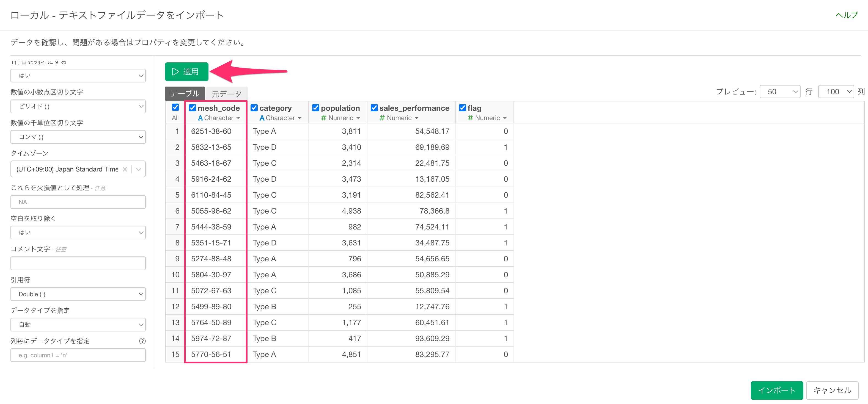Open the decimal separator Period dropdown

[x=78, y=106]
